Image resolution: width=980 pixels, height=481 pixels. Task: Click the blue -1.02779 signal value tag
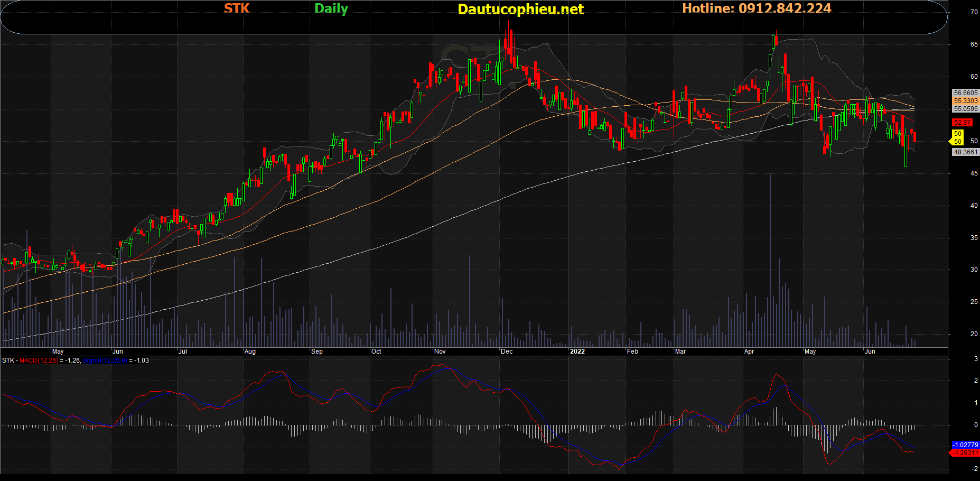(965, 445)
